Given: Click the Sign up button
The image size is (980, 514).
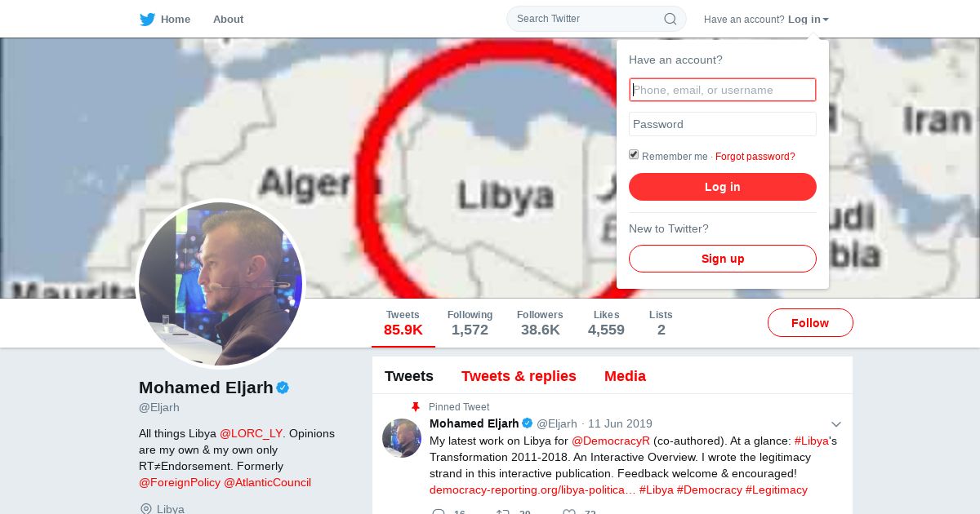Looking at the screenshot, I should click(x=723, y=259).
